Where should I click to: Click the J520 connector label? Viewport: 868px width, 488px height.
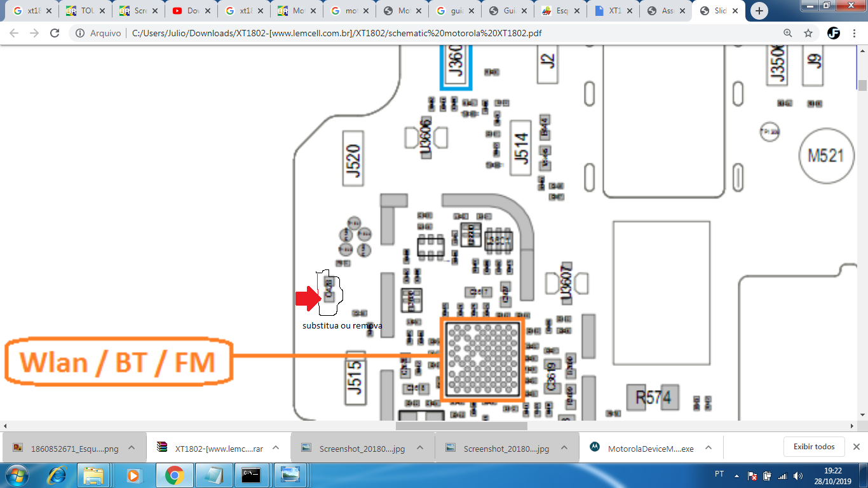point(354,159)
